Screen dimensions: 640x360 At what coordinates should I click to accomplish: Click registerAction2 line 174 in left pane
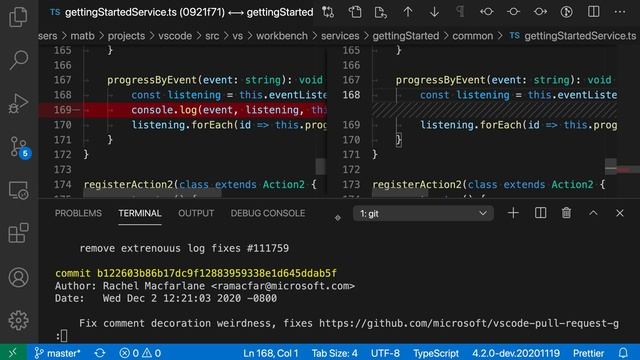[x=200, y=184]
